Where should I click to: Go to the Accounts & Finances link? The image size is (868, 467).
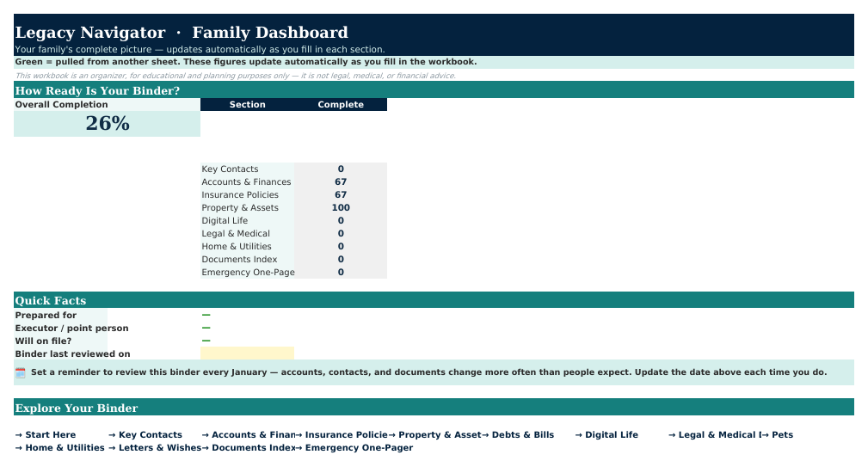click(249, 435)
